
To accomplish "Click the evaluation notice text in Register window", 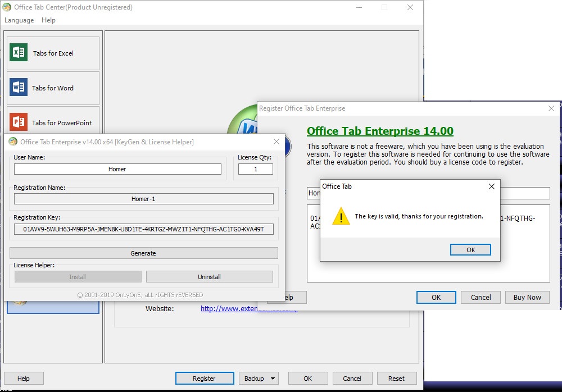I will tap(428, 154).
